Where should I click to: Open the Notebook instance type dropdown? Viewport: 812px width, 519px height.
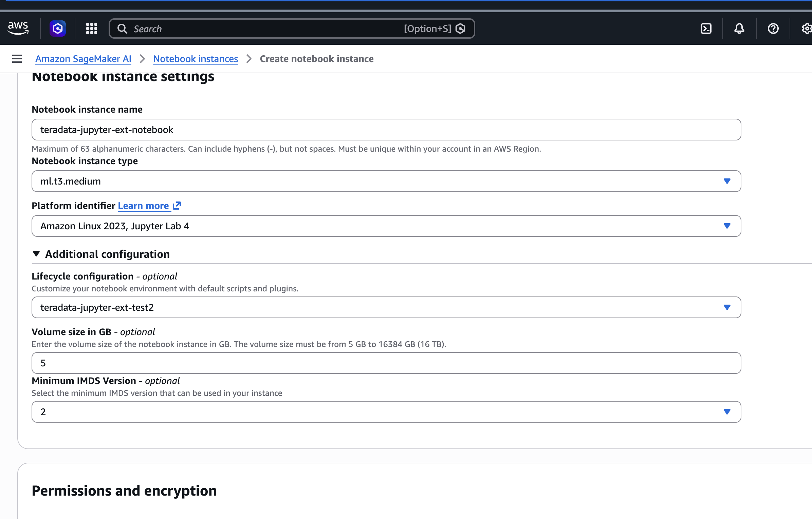386,181
